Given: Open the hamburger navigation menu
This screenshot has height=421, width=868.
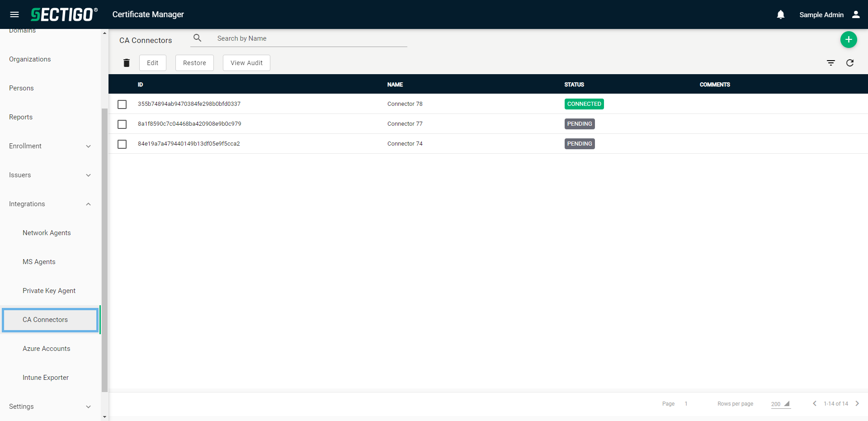Looking at the screenshot, I should 14,14.
